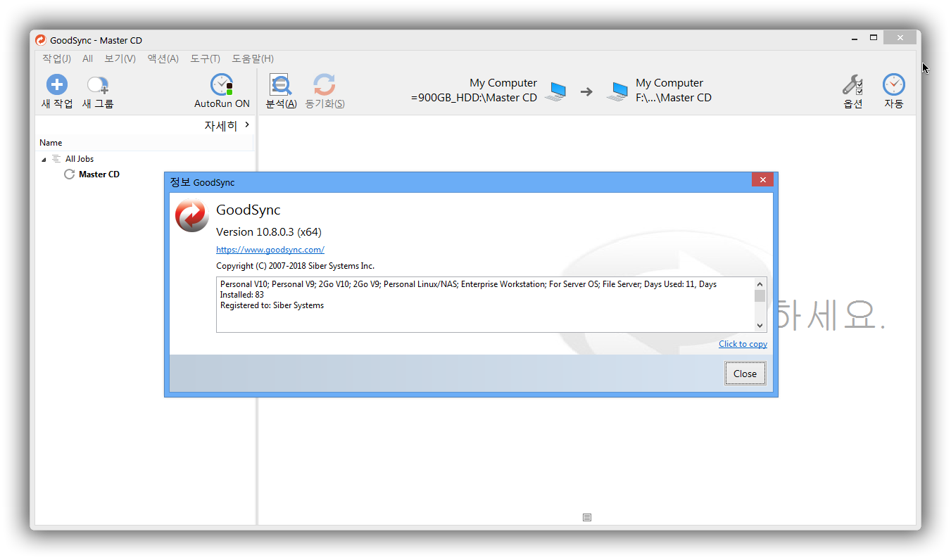Click the Version 10.8.0.3 (x64) text

coord(269,232)
